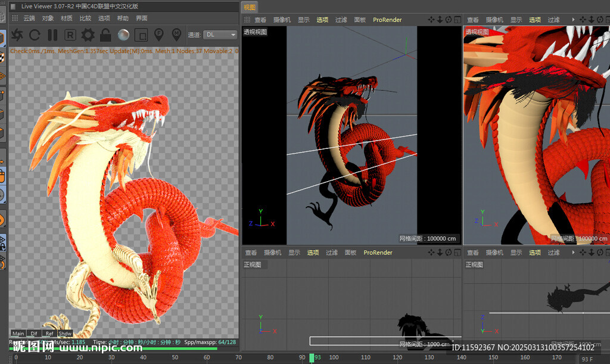Switch to the Shdw render pass tab
The height and width of the screenshot is (364, 610).
pos(65,333)
